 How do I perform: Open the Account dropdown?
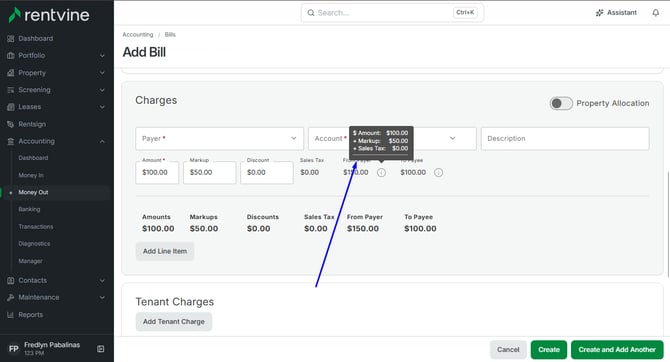coord(392,138)
